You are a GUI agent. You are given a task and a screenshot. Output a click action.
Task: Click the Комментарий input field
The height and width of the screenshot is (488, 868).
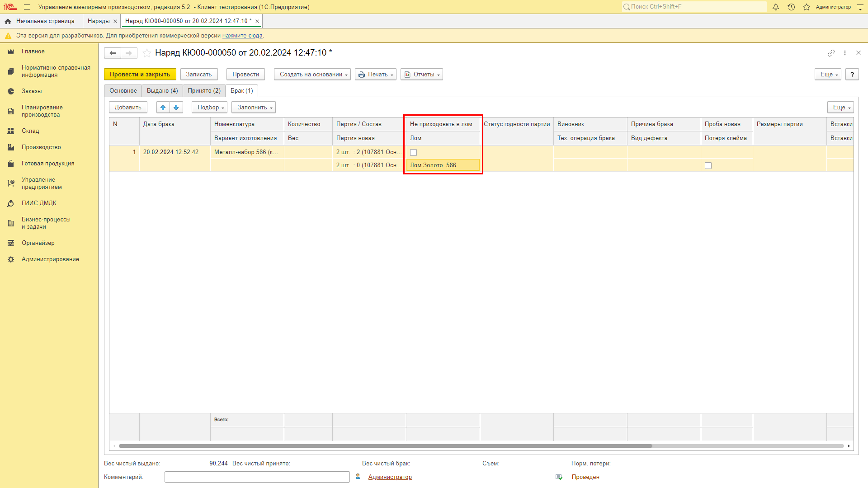click(257, 477)
